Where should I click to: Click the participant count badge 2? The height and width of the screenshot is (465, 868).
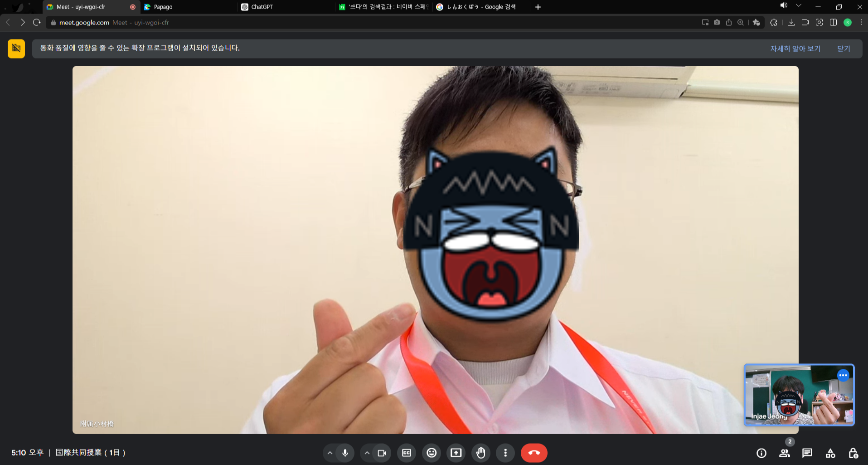[x=790, y=442]
